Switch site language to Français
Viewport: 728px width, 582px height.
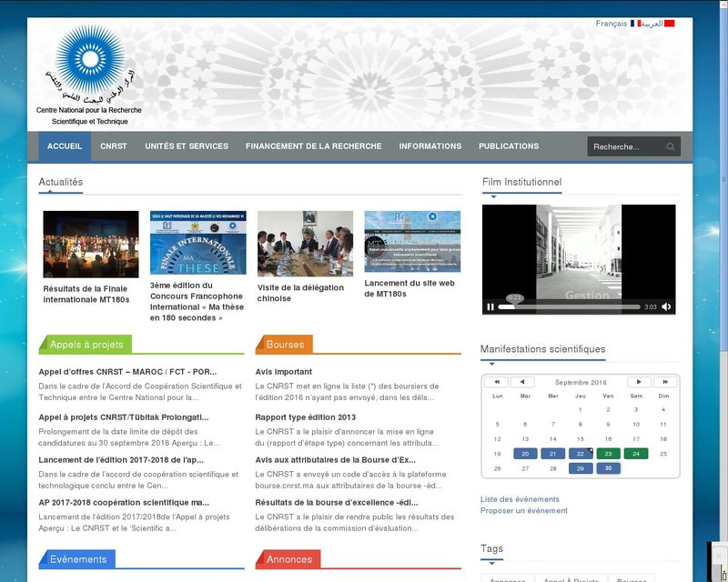[611, 24]
